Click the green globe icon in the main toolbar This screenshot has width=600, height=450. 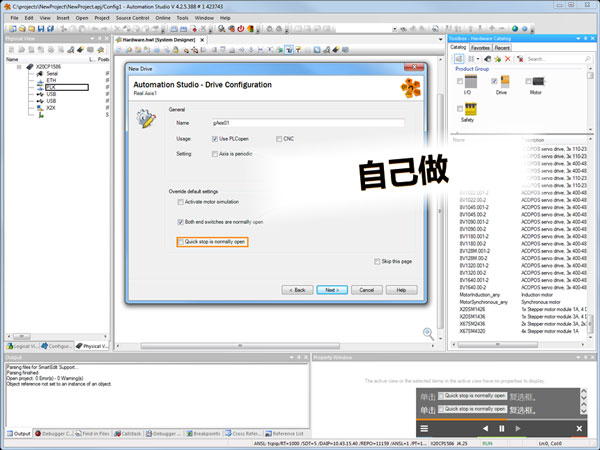pyautogui.click(x=515, y=29)
